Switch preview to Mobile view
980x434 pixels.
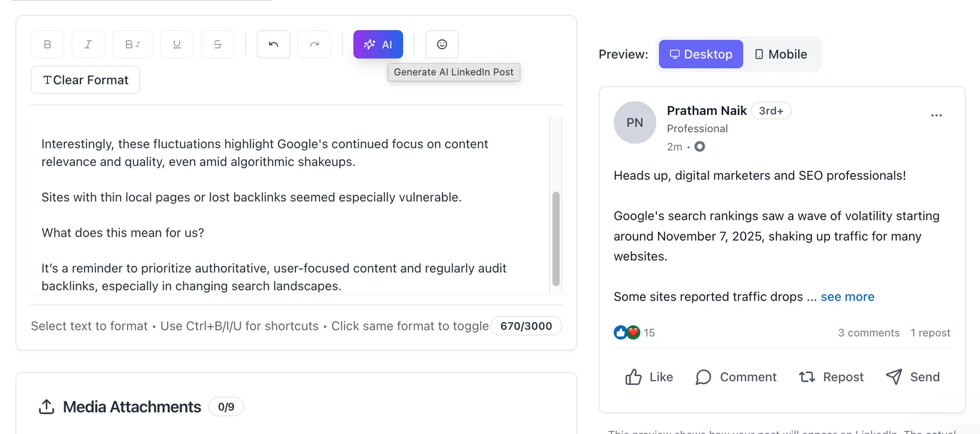[781, 54]
